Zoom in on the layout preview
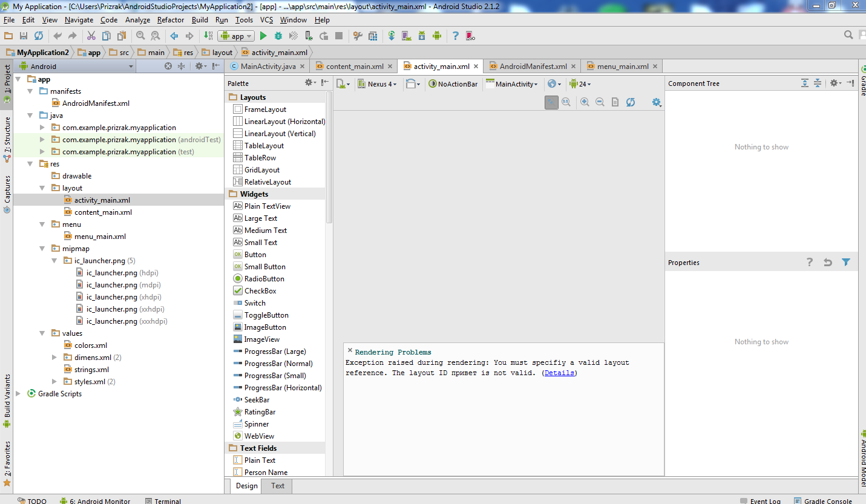866x504 pixels. point(585,102)
